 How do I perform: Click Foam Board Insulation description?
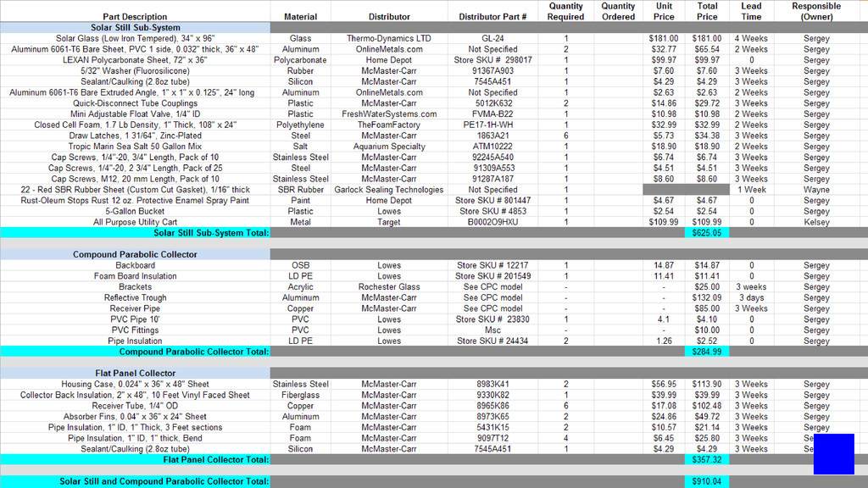(x=135, y=276)
